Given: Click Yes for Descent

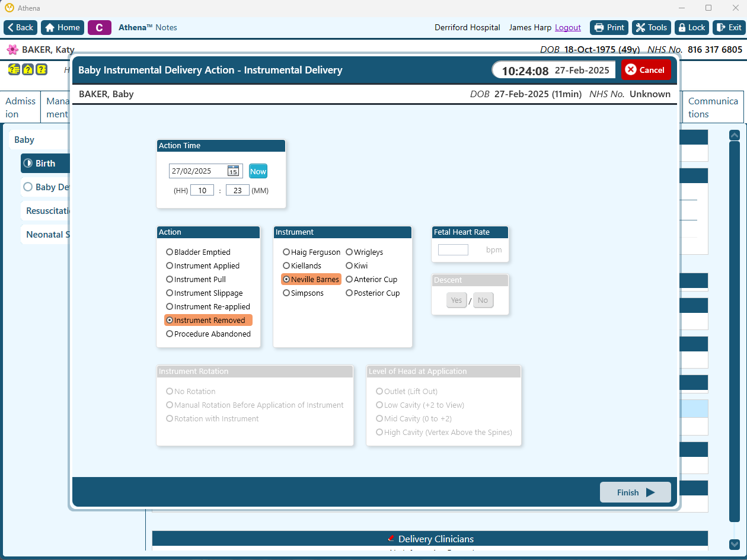Looking at the screenshot, I should point(456,300).
